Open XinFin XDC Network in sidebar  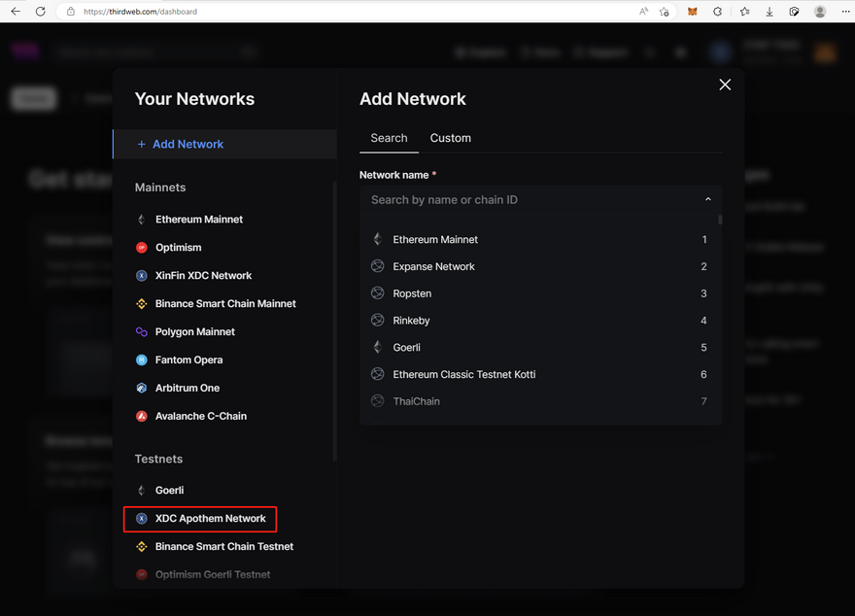203,276
